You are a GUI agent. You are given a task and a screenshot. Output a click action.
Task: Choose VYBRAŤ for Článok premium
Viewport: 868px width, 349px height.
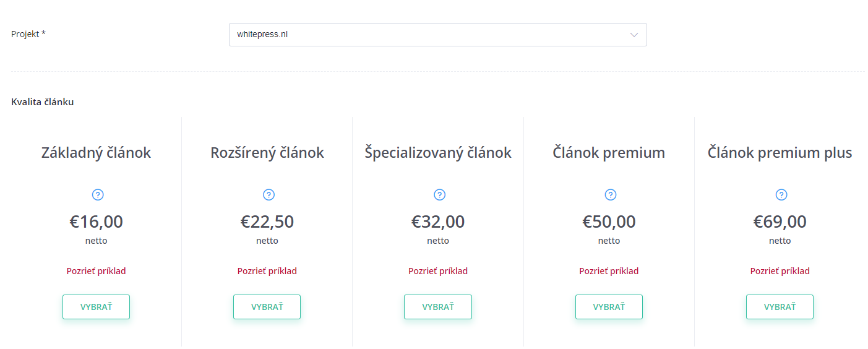[x=609, y=307]
